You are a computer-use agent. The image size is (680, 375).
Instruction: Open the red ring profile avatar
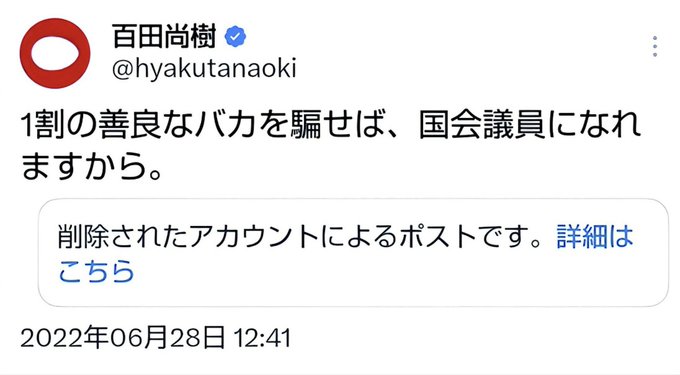tap(55, 54)
